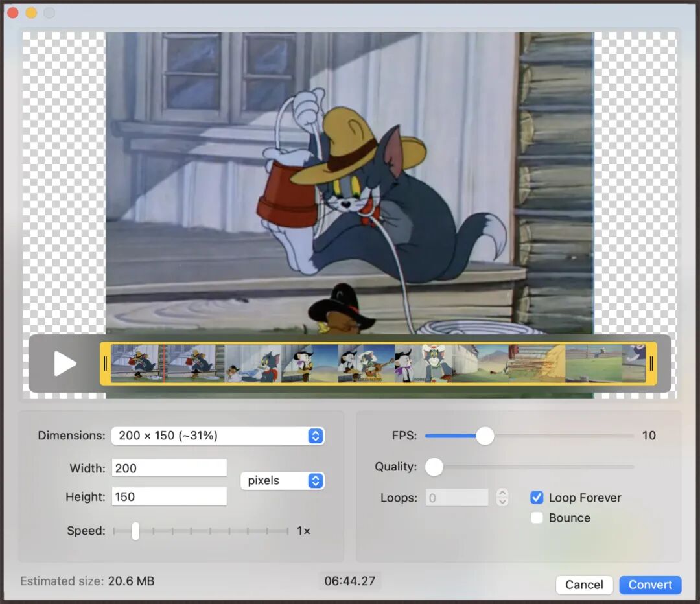Open the pixels unit dropdown
Screen dimensions: 700x604
pyautogui.click(x=283, y=481)
